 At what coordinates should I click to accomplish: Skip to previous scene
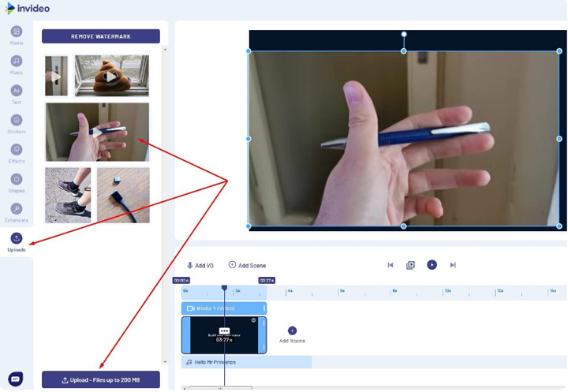pos(390,265)
